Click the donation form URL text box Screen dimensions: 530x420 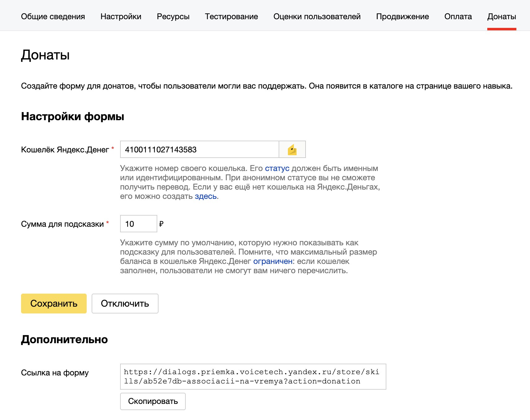pos(253,377)
